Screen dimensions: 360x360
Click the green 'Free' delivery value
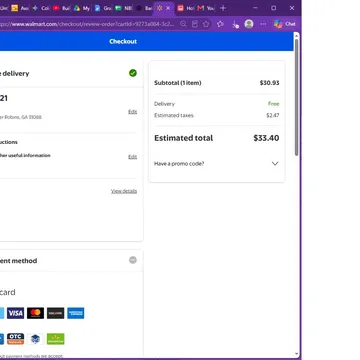[x=273, y=104]
